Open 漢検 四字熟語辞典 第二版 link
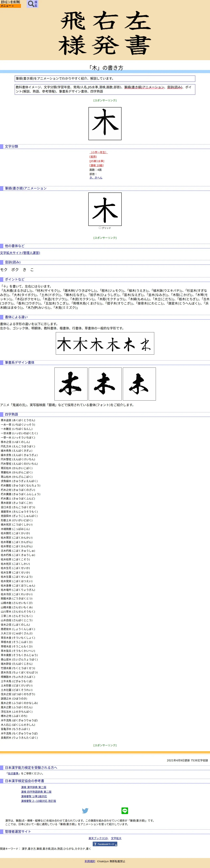The image size is (210, 868). coord(36,792)
